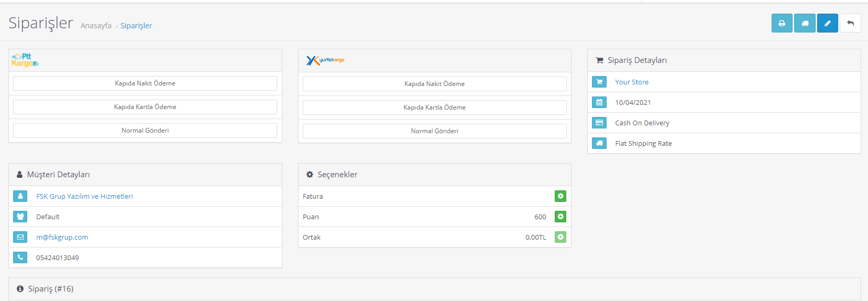Click the Sipariş (#16) panel title
This screenshot has width=868, height=301.
coord(51,289)
